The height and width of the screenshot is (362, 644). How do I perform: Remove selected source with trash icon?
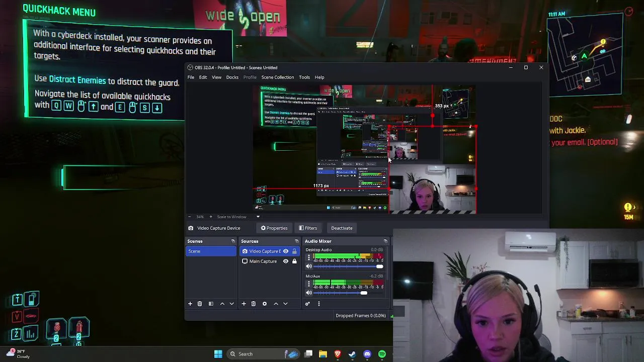click(254, 304)
